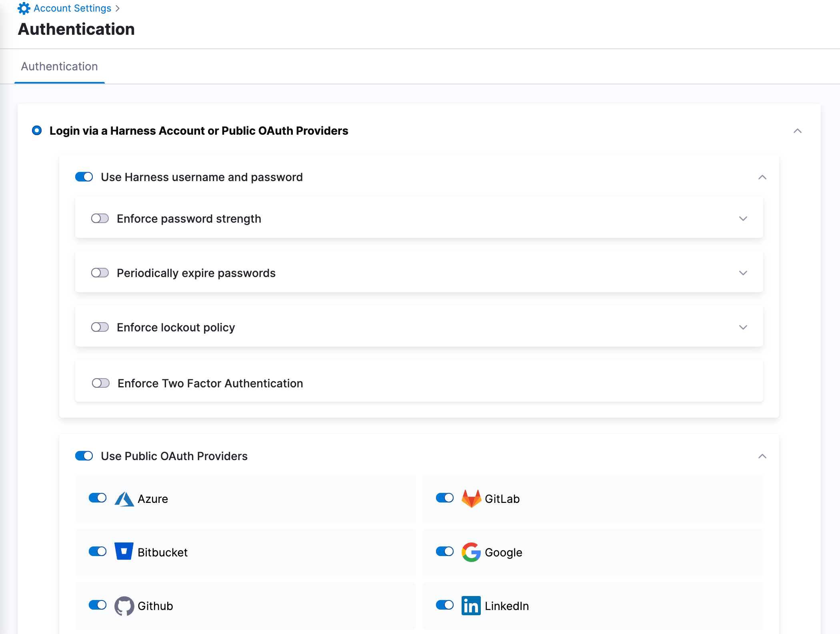Viewport: 840px width, 634px height.
Task: Click the LinkedIn logo icon
Action: pyautogui.click(x=471, y=606)
